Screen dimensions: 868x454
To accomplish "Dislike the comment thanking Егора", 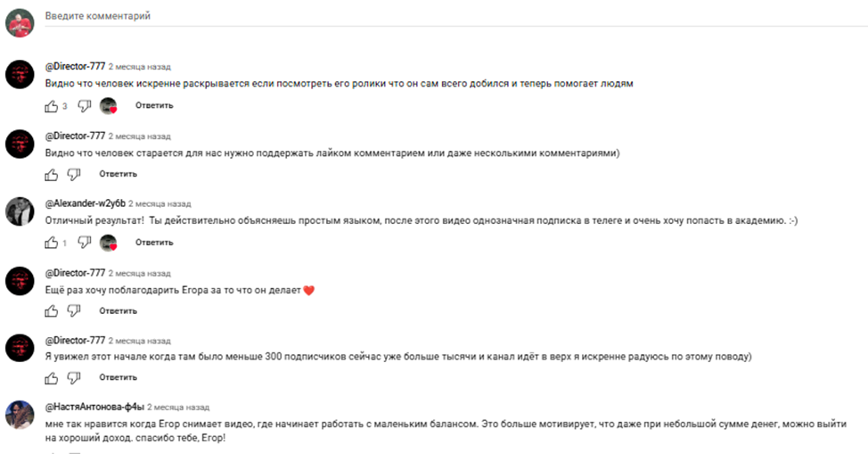I will [x=74, y=311].
